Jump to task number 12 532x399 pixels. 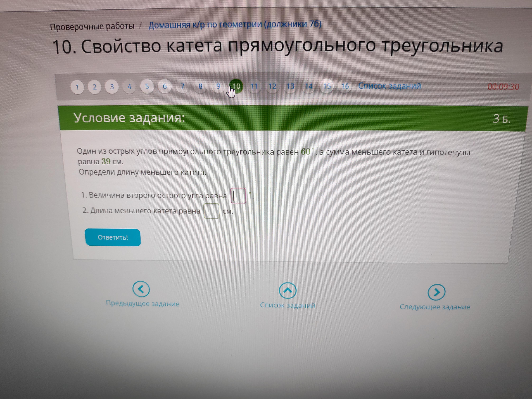point(272,86)
